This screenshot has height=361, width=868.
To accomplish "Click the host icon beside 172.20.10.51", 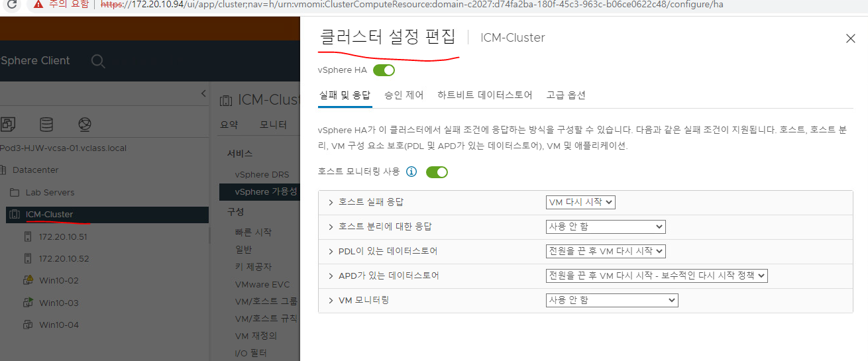I will pos(28,236).
